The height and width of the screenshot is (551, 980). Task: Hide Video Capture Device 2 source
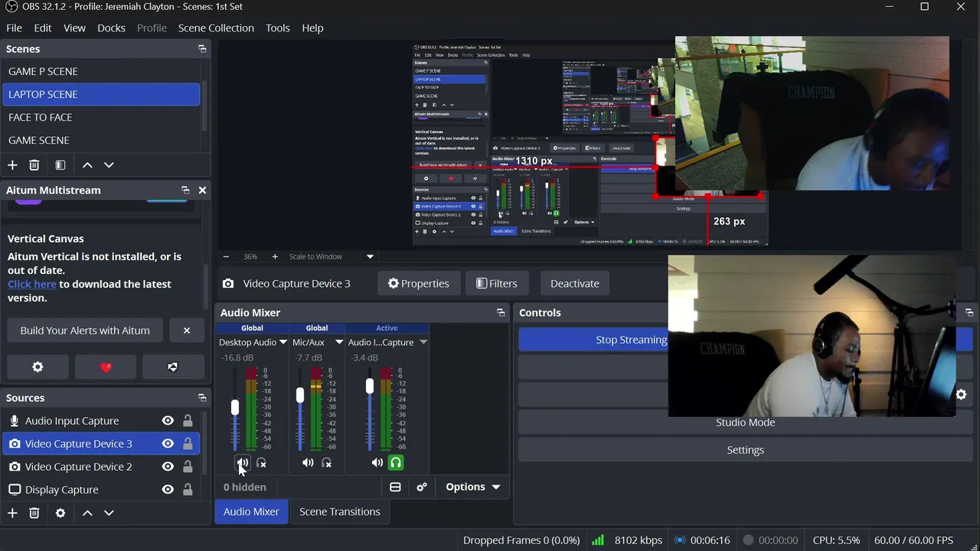168,466
